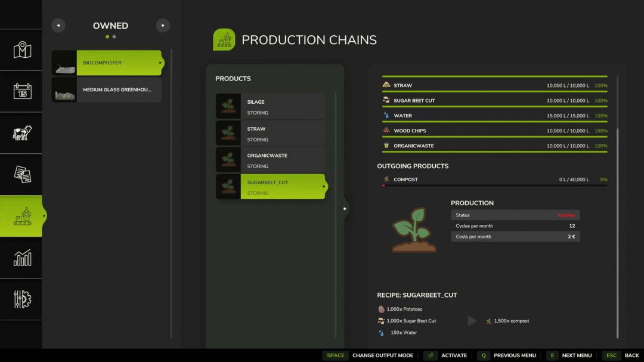Select the highlighted Production Chains sidebar icon
Image resolution: width=644 pixels, height=362 pixels.
coord(21,216)
